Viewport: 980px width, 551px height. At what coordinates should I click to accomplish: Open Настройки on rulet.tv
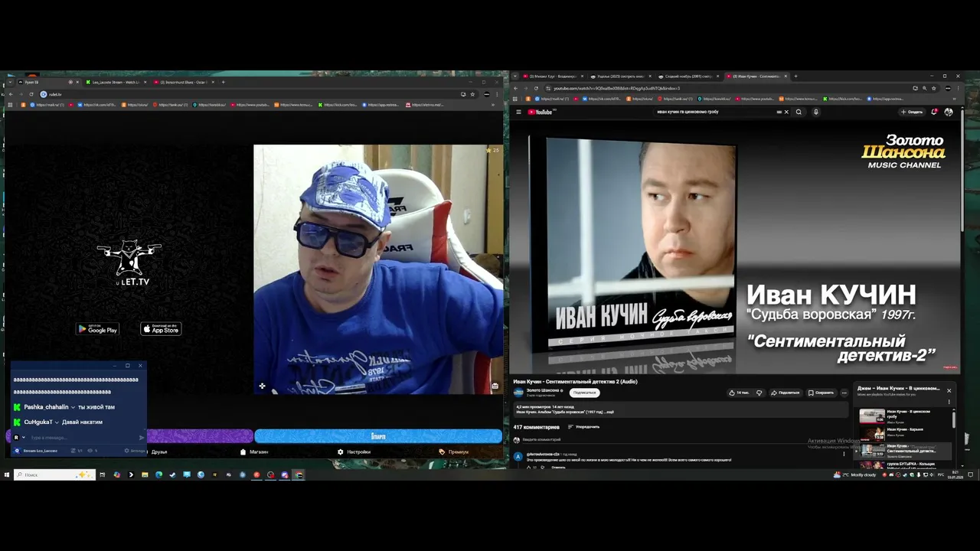[x=354, y=452]
